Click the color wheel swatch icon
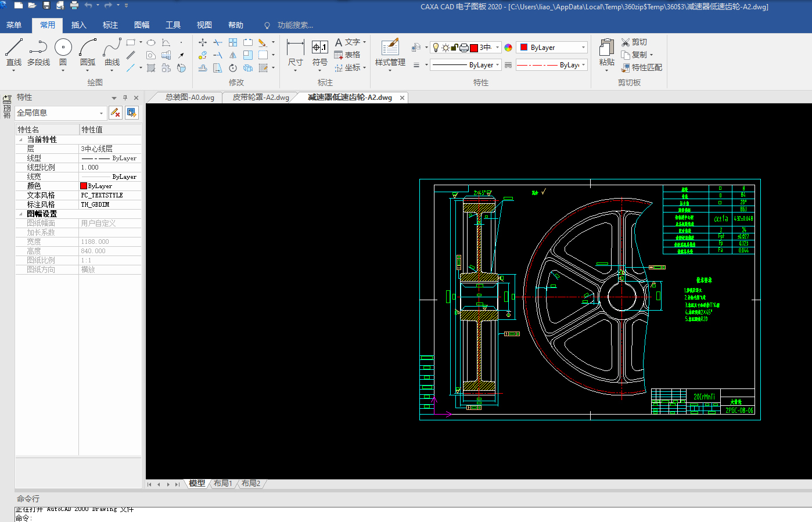 508,48
